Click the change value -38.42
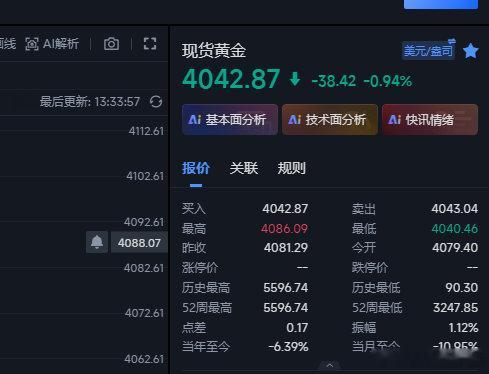Screen dimensions: 489x374 pos(334,81)
